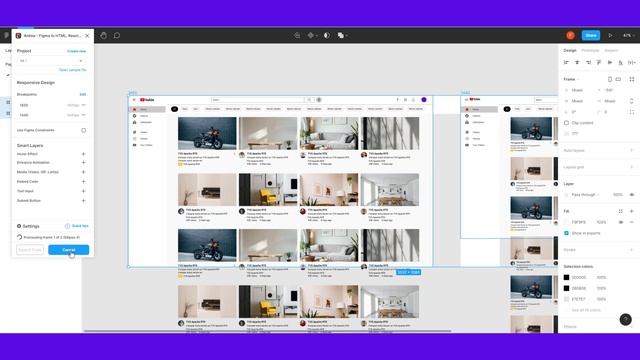Click the resize to fit icon
The width and height of the screenshot is (640, 360).
[632, 79]
